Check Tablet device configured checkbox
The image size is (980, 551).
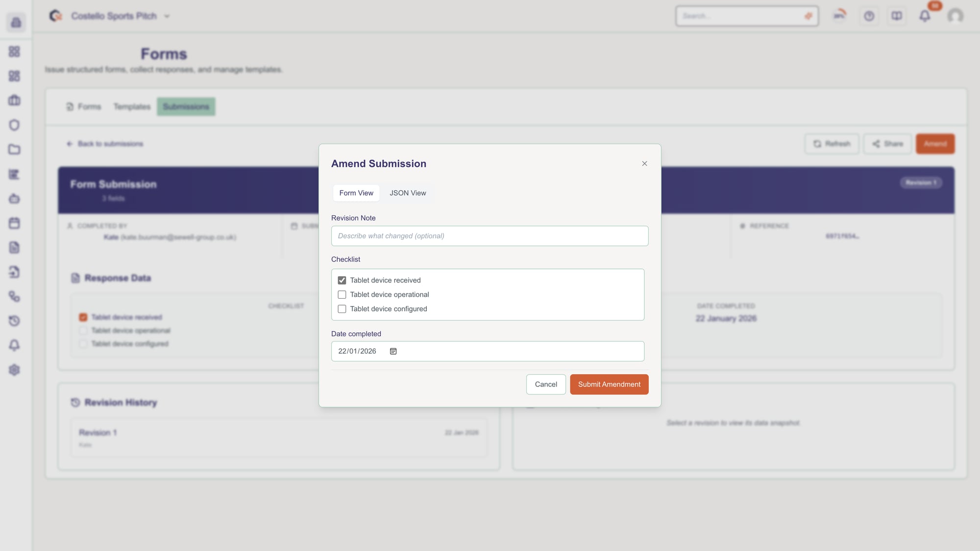[x=342, y=309]
